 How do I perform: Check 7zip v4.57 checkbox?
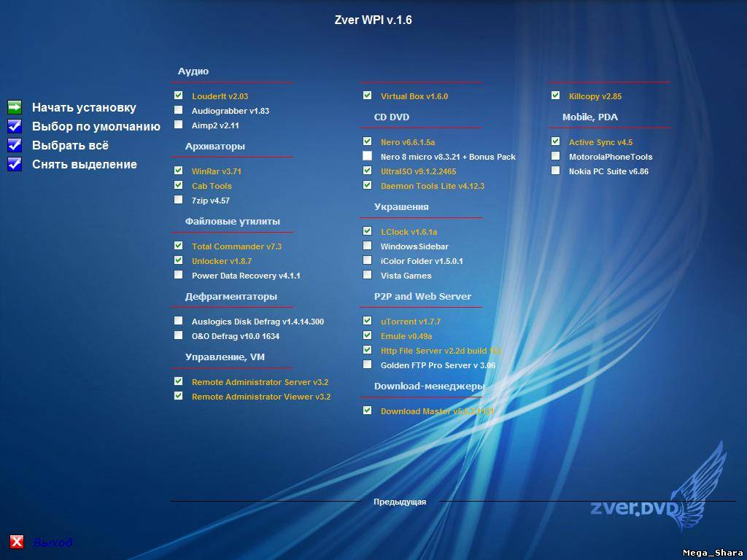click(178, 200)
